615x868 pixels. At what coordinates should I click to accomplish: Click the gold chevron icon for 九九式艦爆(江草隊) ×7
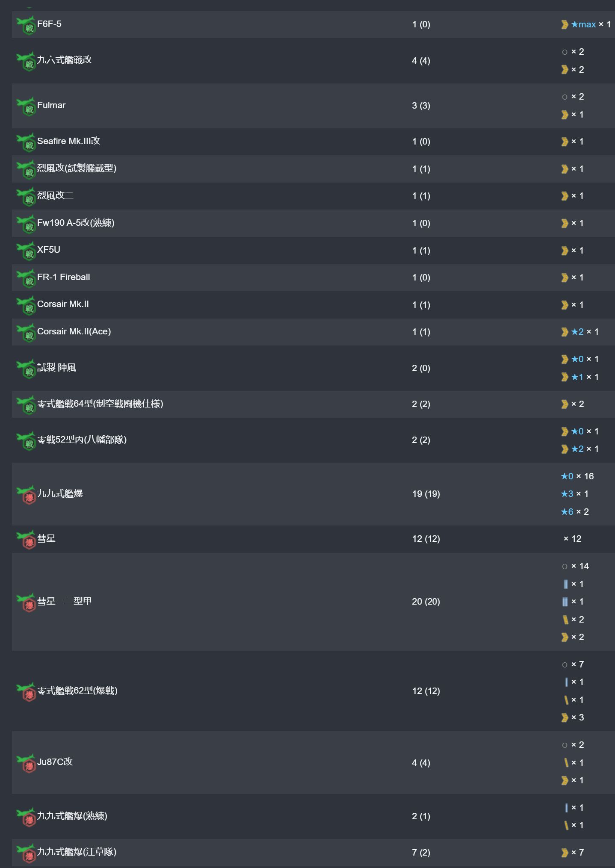(565, 853)
